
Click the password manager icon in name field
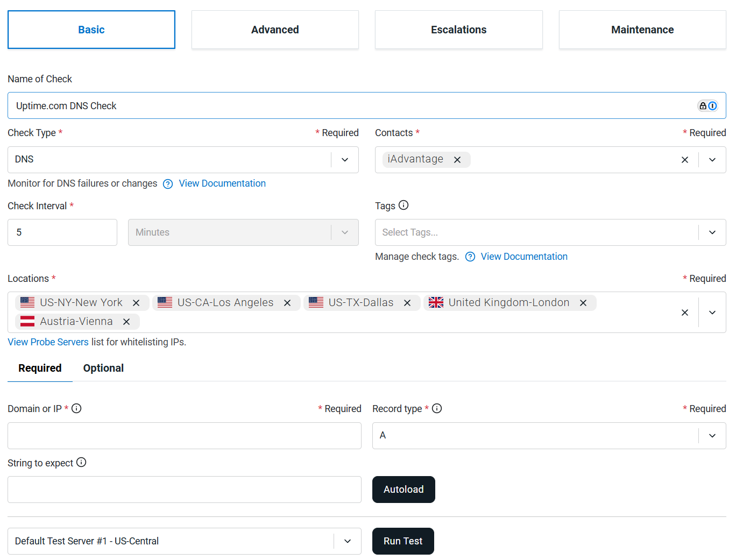[707, 106]
